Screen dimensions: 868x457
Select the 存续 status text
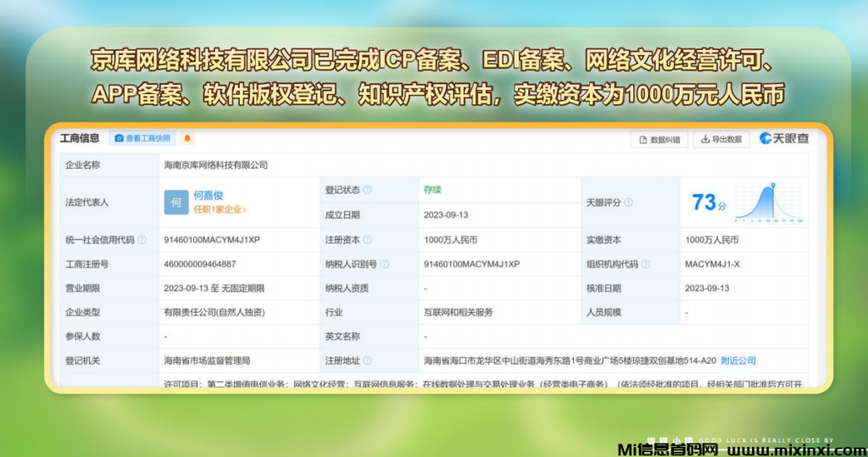click(432, 190)
